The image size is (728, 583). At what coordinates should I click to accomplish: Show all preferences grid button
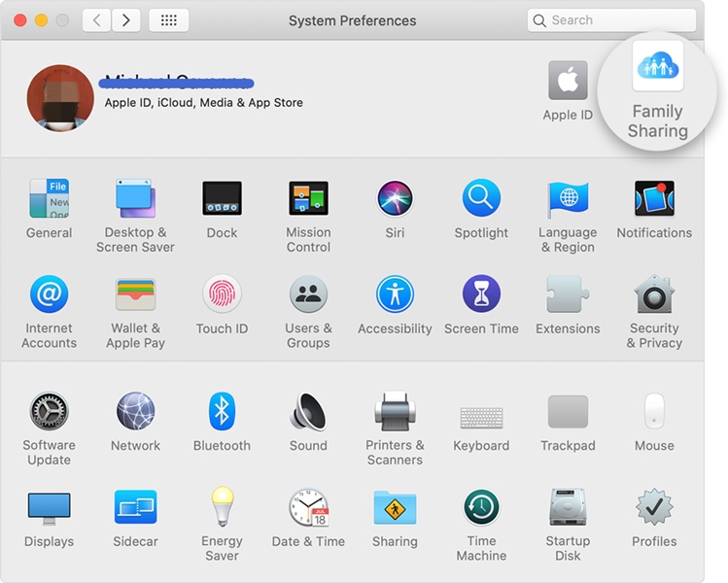(168, 20)
